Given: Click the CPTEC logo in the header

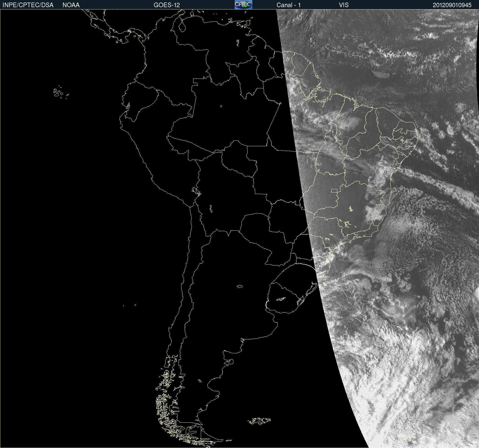Looking at the screenshot, I should point(243,5).
